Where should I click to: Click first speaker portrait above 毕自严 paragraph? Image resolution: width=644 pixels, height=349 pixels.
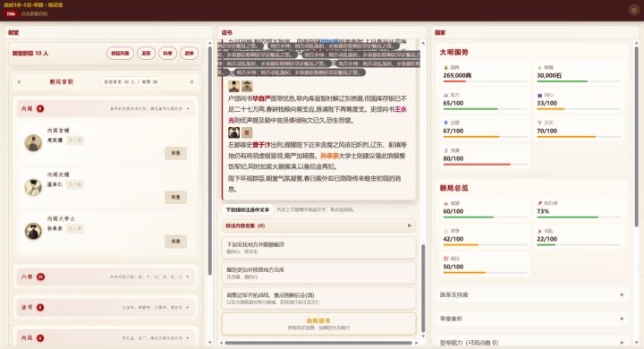pos(234,86)
